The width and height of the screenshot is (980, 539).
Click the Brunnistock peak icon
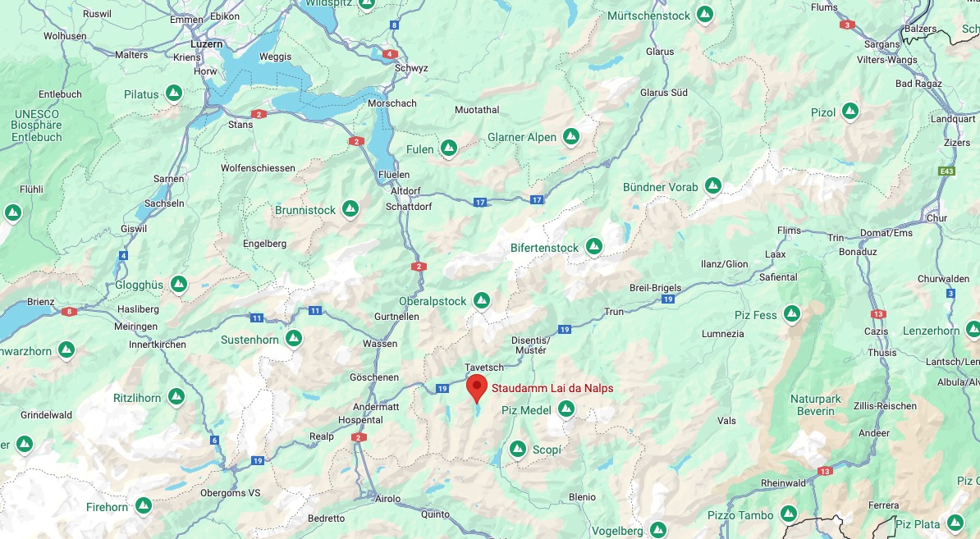click(350, 208)
